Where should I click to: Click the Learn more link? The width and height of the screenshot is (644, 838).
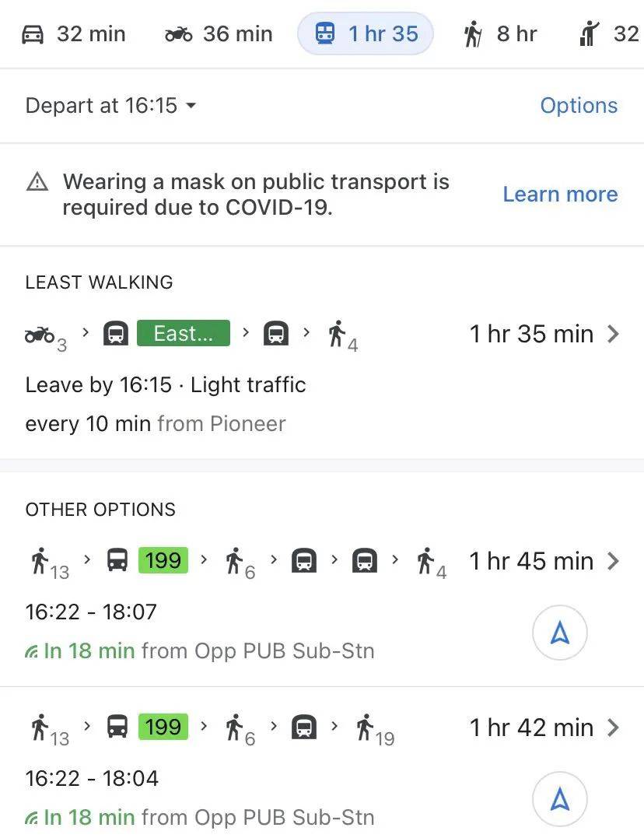[560, 194]
